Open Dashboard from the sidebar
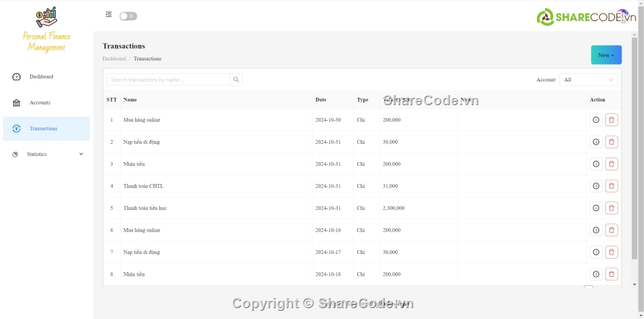This screenshot has width=644, height=319. coord(41,77)
